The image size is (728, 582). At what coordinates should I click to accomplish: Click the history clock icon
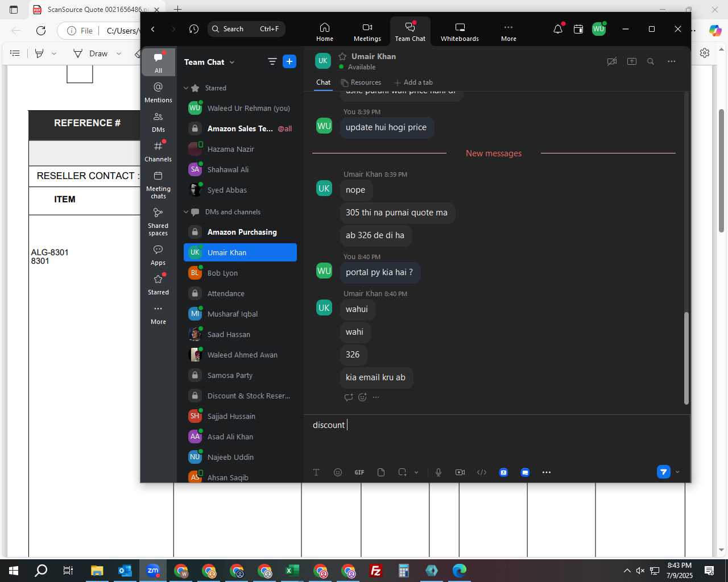click(x=194, y=29)
